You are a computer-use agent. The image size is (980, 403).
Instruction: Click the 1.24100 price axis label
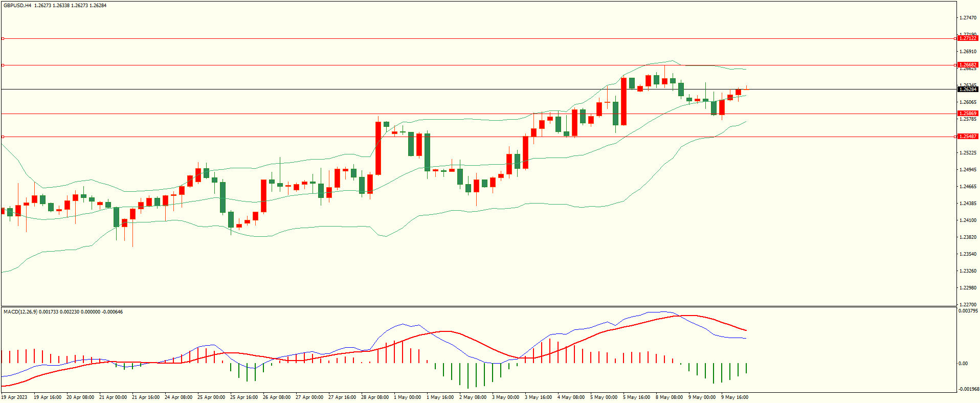pyautogui.click(x=968, y=220)
